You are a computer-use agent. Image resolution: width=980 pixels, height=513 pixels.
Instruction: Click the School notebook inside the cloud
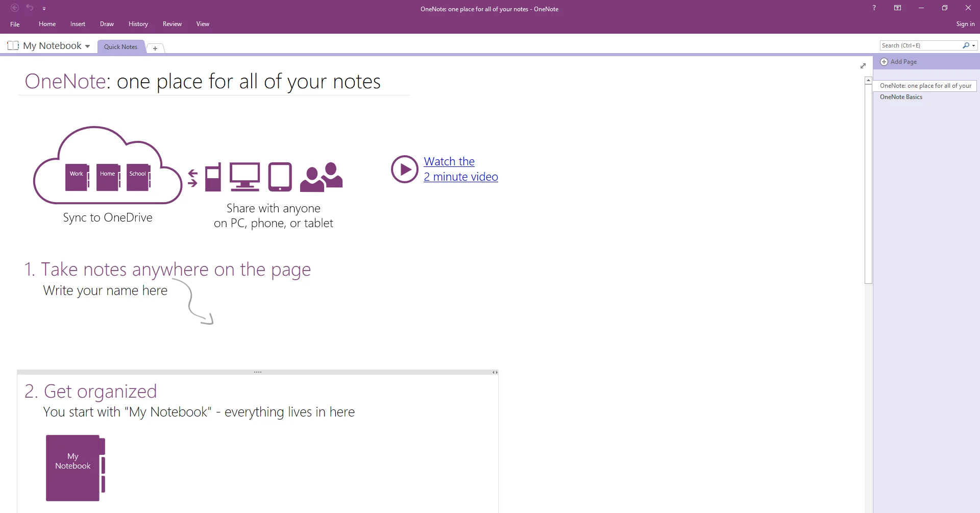[138, 177]
